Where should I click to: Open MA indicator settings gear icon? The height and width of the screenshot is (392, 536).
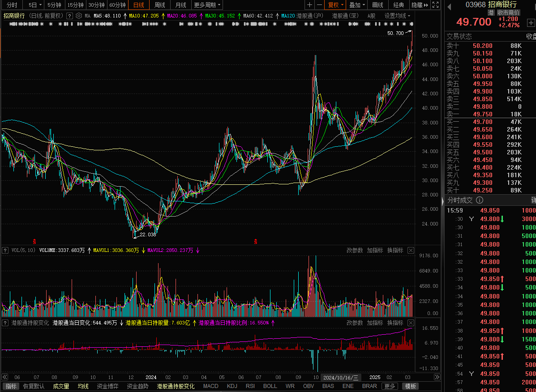pos(79,16)
